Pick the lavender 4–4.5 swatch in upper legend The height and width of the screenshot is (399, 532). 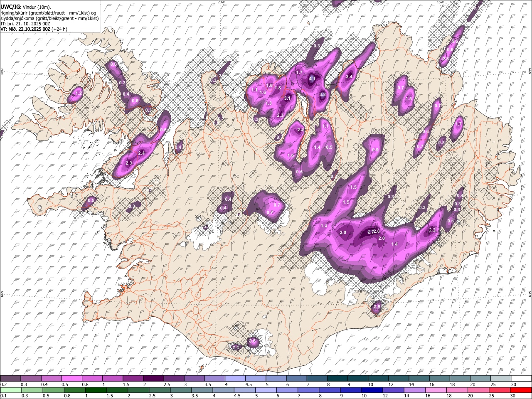[x=235, y=379]
